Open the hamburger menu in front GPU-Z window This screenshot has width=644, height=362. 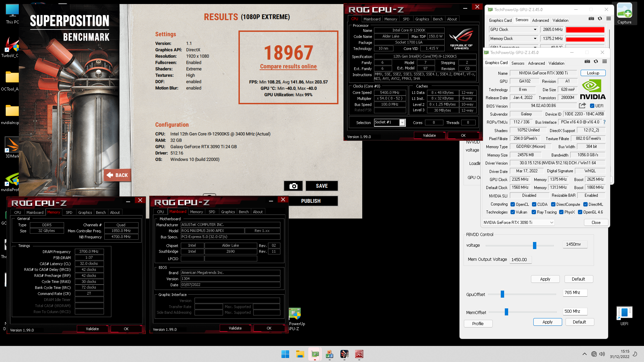click(x=604, y=62)
